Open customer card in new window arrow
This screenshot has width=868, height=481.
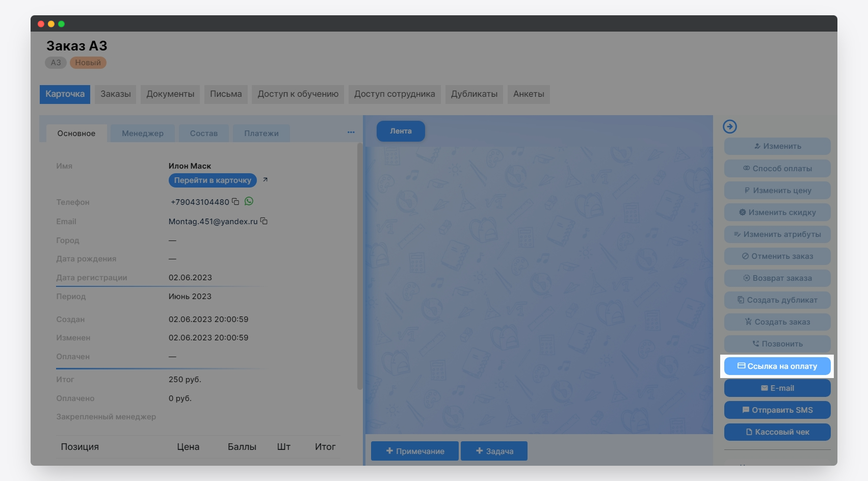265,180
